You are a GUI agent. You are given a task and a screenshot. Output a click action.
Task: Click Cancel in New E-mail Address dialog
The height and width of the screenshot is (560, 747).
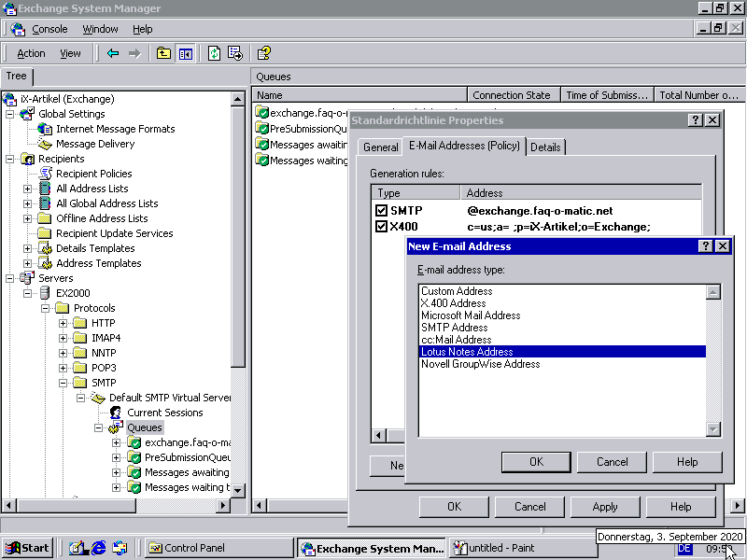click(x=612, y=462)
